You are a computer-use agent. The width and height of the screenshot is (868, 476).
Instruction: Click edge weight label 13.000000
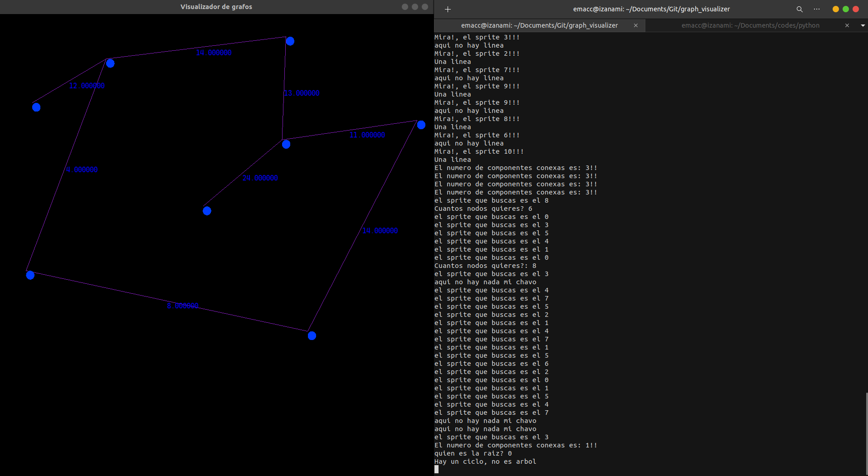(x=302, y=93)
